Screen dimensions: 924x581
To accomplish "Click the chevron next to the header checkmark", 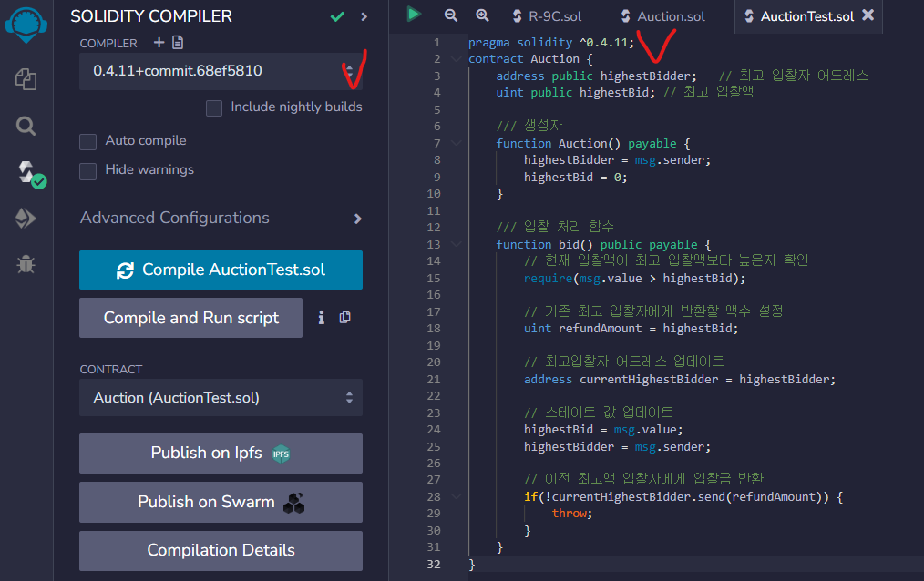I will pyautogui.click(x=364, y=16).
